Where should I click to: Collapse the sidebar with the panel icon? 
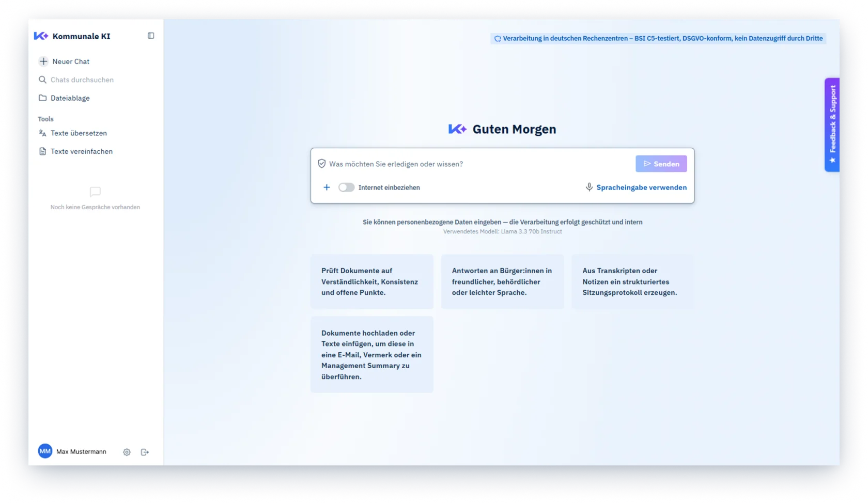(151, 36)
